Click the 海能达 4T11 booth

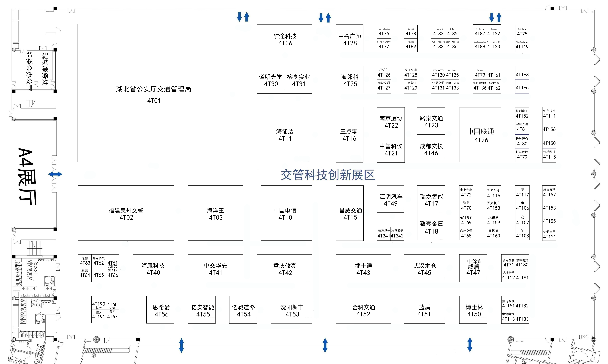pos(284,135)
